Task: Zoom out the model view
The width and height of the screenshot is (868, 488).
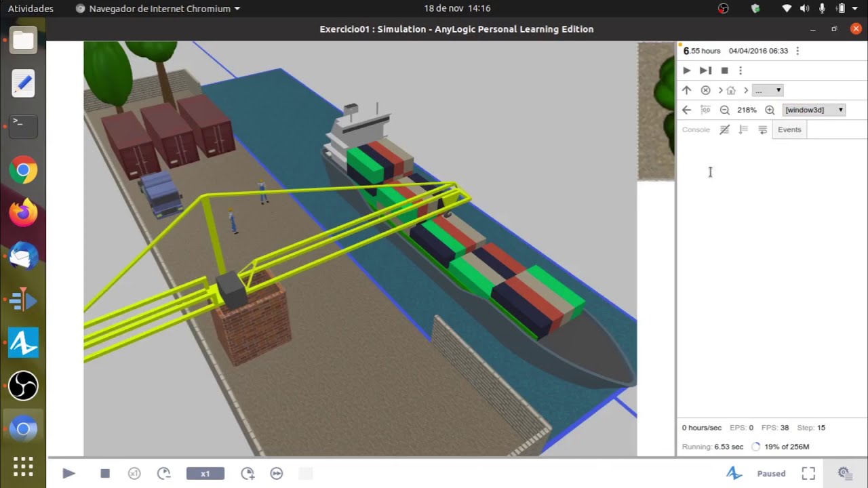Action: [x=724, y=110]
